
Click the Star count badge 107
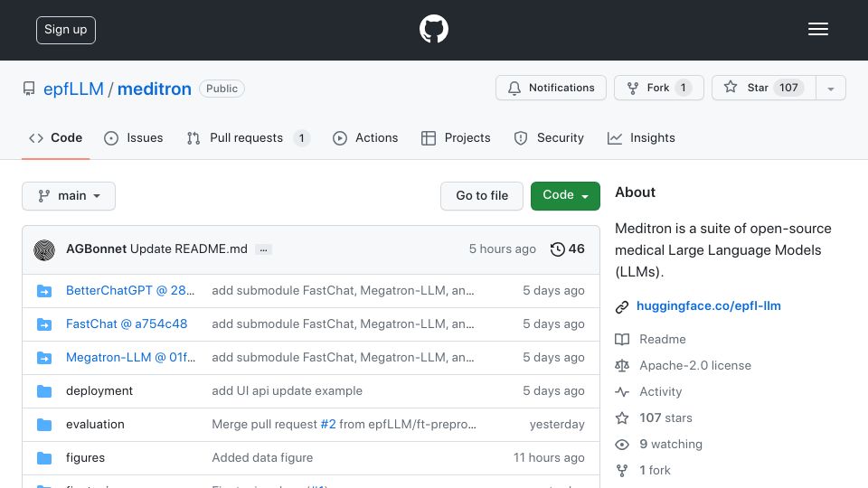pos(788,88)
